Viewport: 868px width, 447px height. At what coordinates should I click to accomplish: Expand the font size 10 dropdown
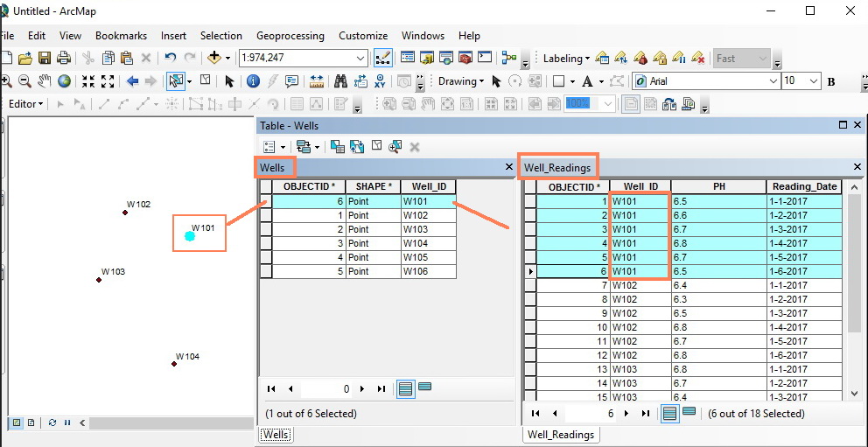(x=814, y=81)
